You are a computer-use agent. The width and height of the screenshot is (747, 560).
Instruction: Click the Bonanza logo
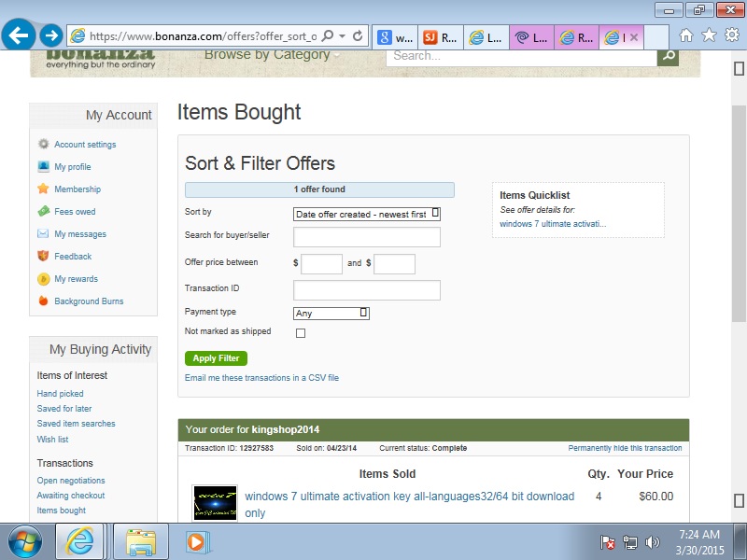(x=101, y=58)
